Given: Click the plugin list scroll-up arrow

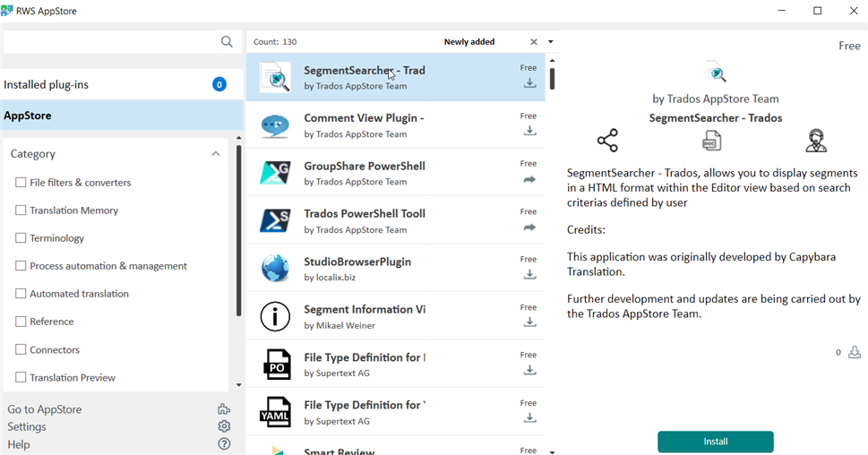Looking at the screenshot, I should click(552, 60).
